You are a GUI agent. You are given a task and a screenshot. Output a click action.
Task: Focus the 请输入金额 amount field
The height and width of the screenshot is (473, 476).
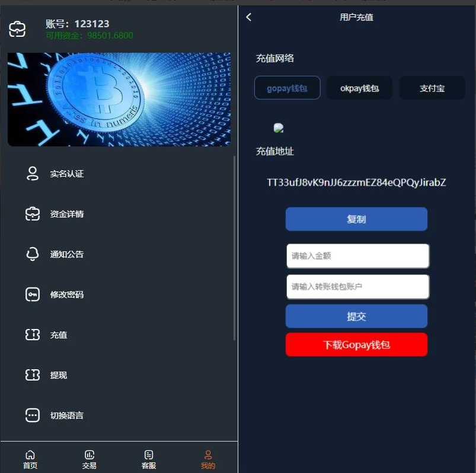tap(358, 256)
